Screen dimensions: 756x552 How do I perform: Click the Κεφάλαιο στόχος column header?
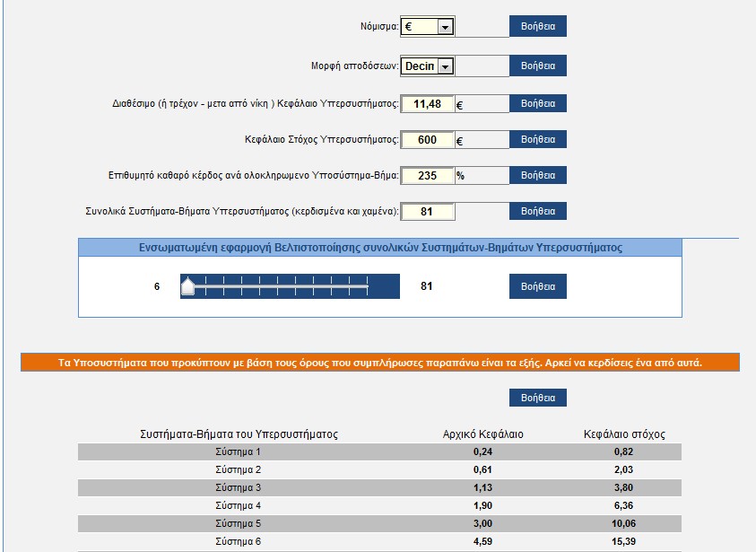(624, 434)
